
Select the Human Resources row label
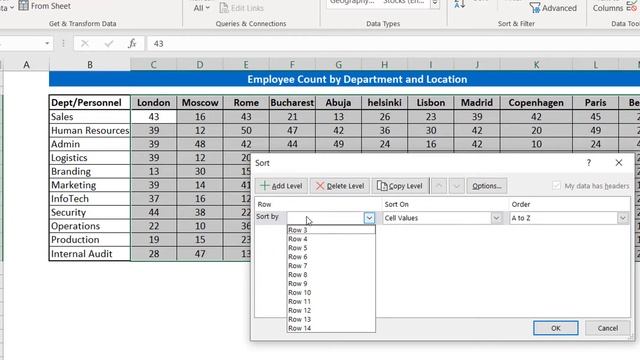point(90,130)
